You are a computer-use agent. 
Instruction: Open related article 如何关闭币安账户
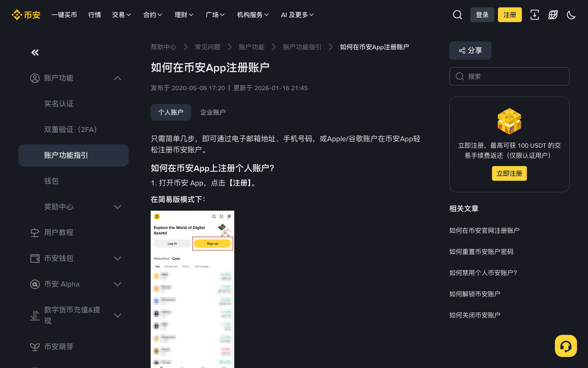point(475,315)
